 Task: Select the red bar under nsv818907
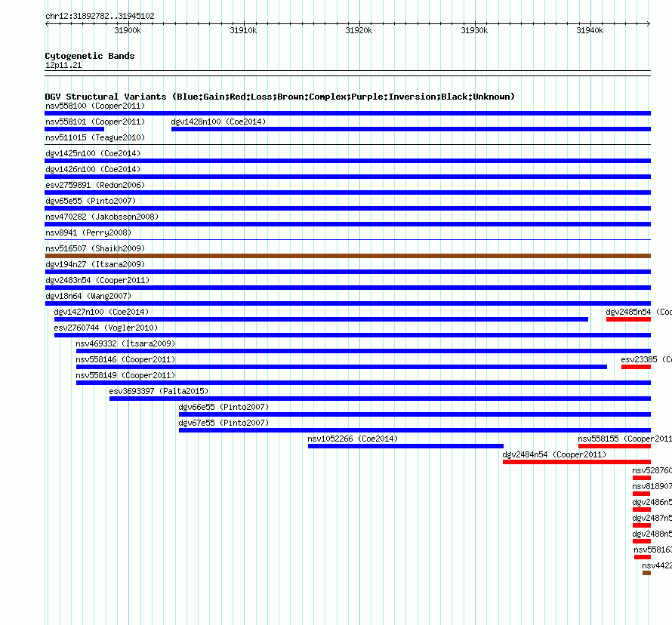tap(641, 494)
